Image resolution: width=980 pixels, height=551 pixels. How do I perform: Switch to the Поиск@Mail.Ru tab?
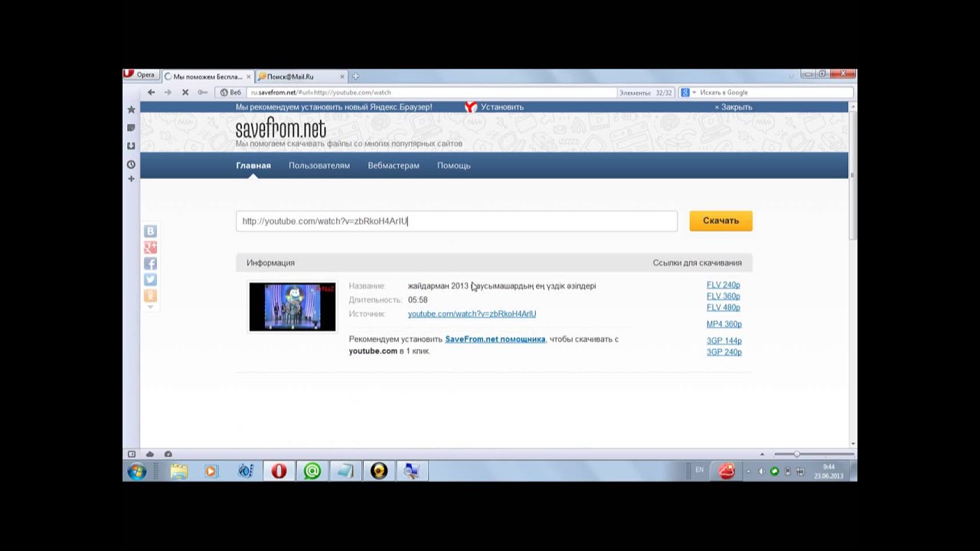click(301, 77)
